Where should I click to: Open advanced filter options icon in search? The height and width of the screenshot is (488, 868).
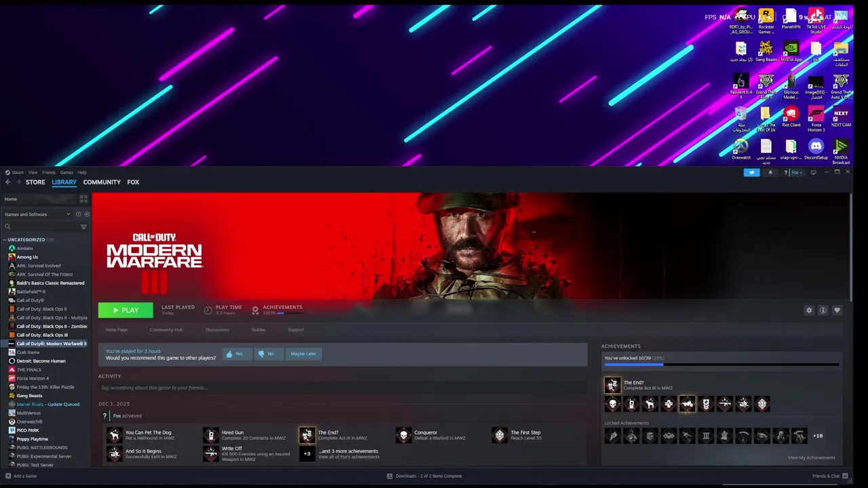point(83,227)
